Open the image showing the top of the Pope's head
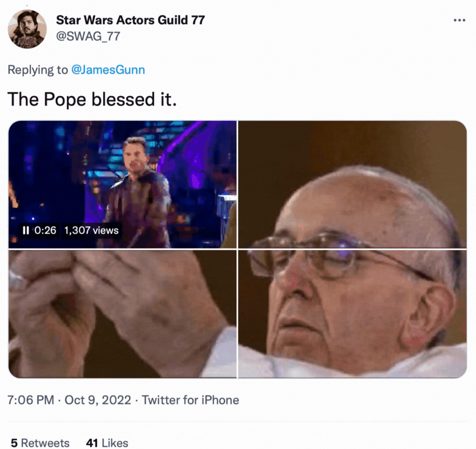The width and height of the screenshot is (476, 449). [352, 184]
